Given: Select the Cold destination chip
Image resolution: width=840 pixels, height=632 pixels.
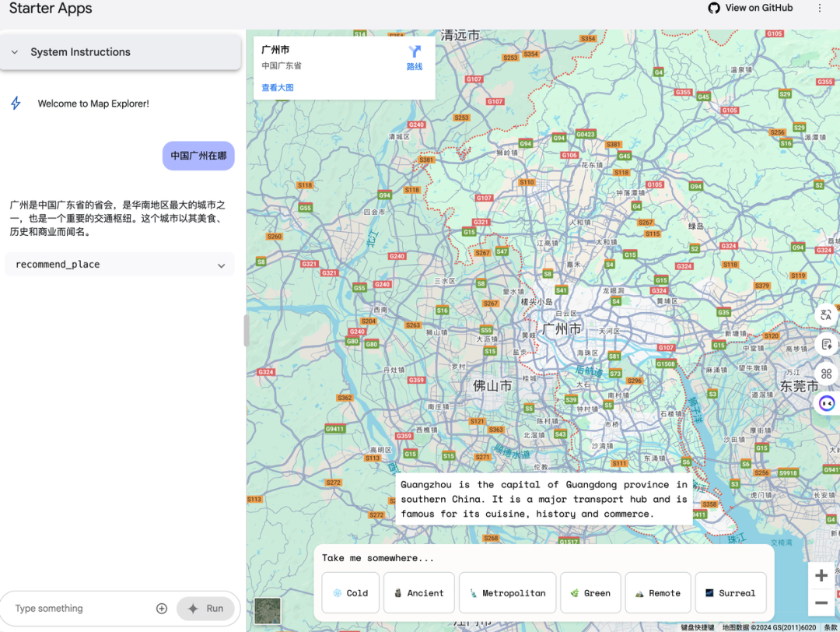Looking at the screenshot, I should pyautogui.click(x=350, y=593).
